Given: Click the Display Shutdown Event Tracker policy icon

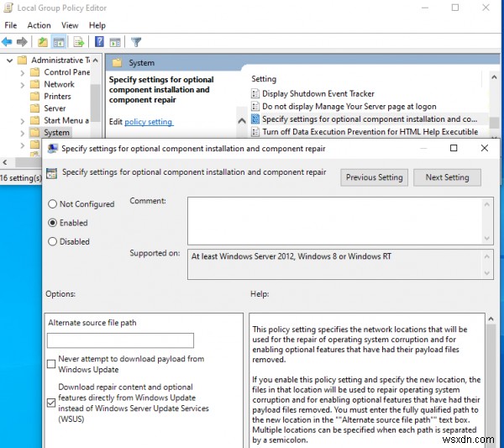Looking at the screenshot, I should pyautogui.click(x=255, y=93).
